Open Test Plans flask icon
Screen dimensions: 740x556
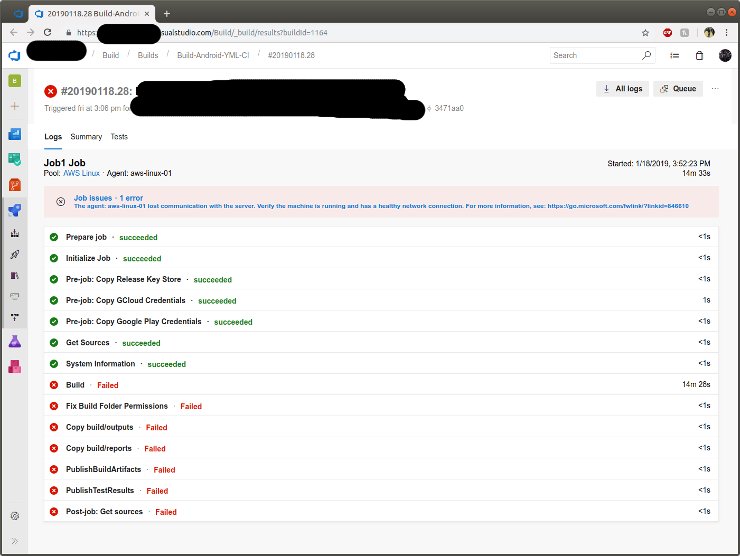click(x=15, y=341)
